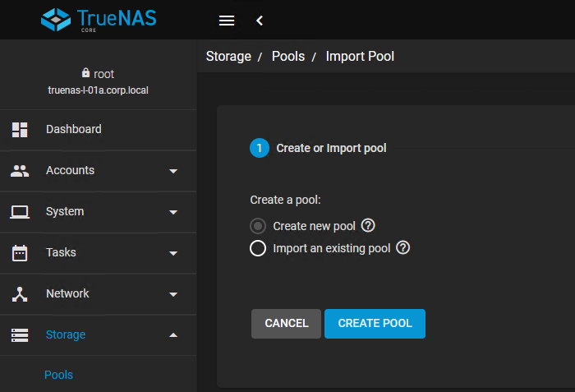
Task: Click the CREATE POOL button
Action: (375, 324)
